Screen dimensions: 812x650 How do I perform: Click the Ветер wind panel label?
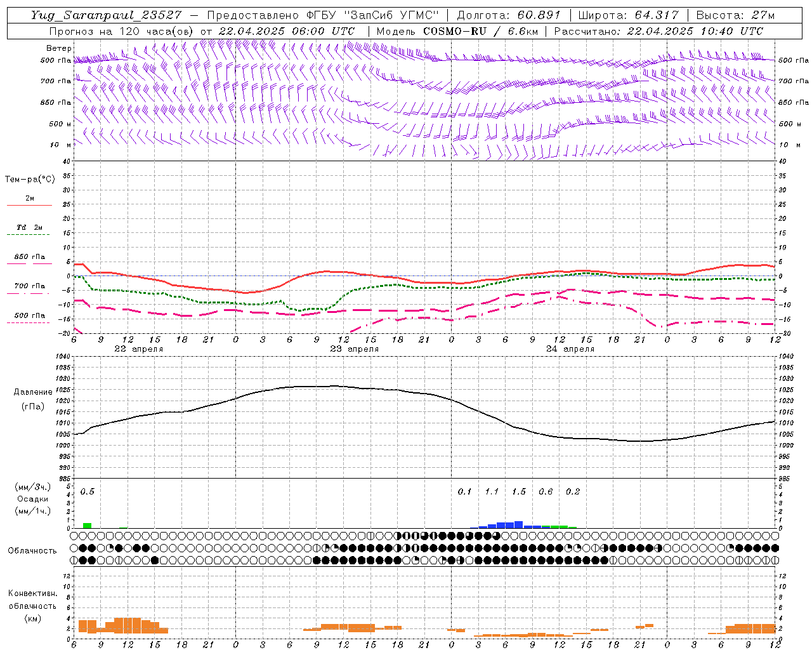pyautogui.click(x=59, y=48)
